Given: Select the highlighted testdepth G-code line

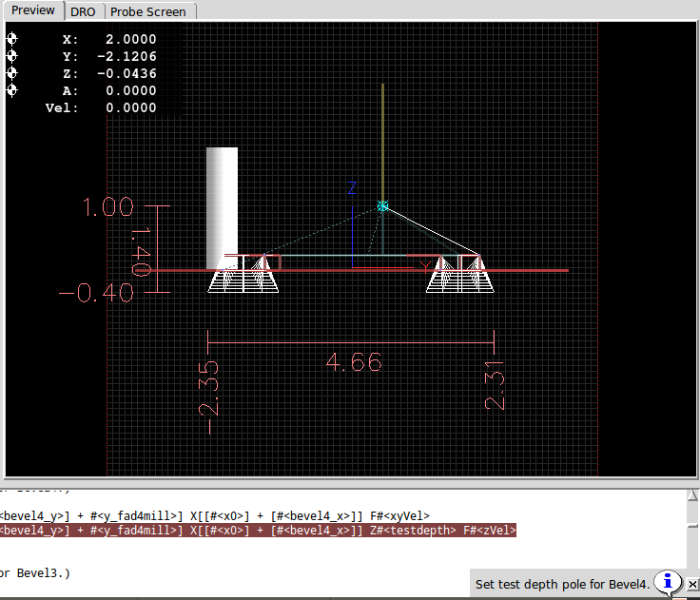Looking at the screenshot, I should pyautogui.click(x=257, y=531).
